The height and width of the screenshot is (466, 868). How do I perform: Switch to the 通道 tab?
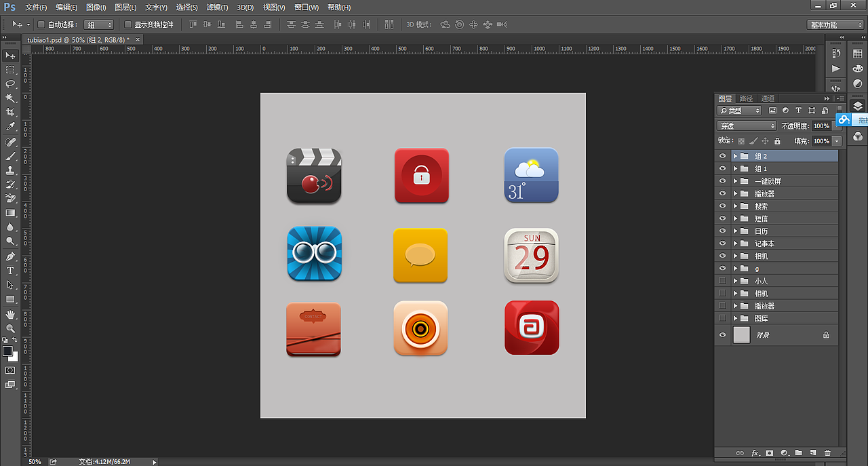(x=768, y=98)
